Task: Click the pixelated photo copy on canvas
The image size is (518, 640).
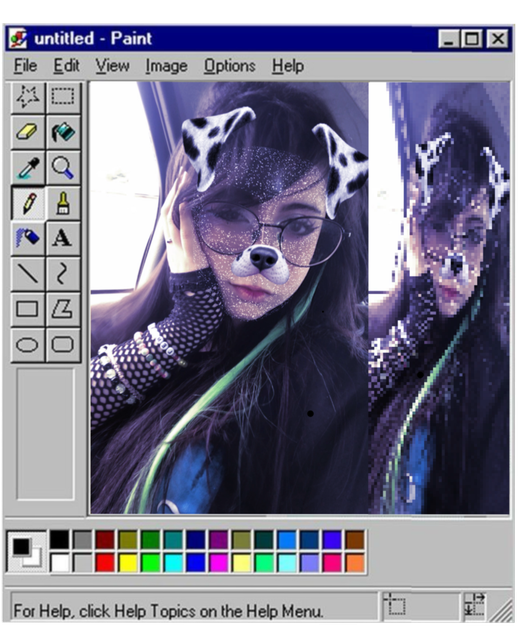Action: [439, 298]
